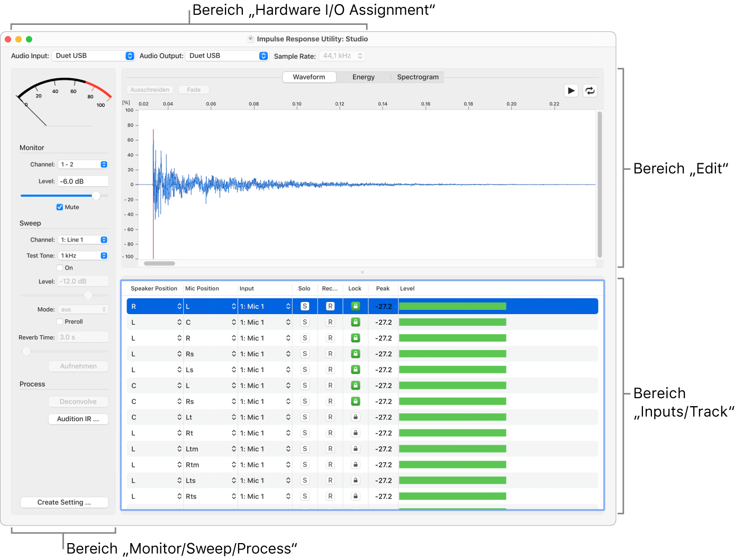Toggle green lock icon in the L/Rs row

pos(356,354)
